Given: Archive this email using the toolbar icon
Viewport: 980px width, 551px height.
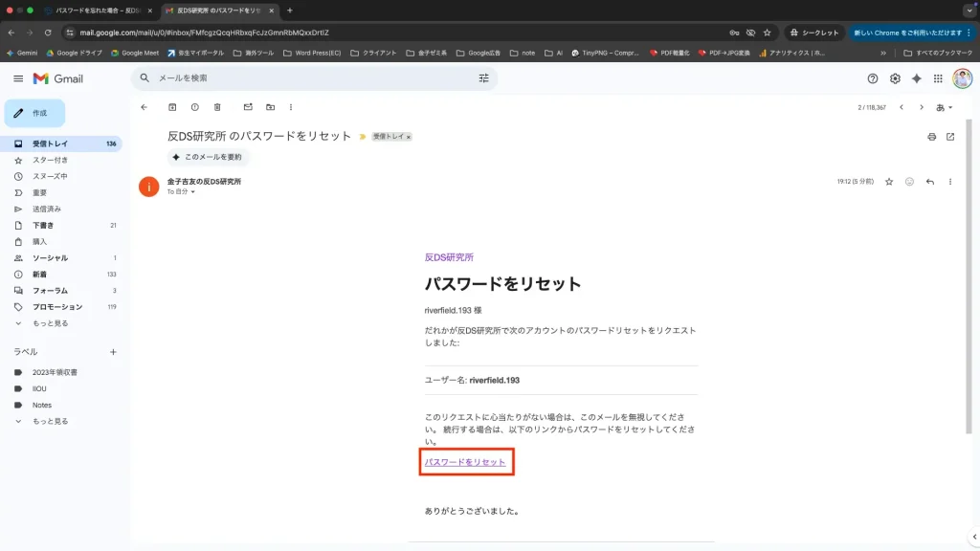Looking at the screenshot, I should click(x=172, y=107).
